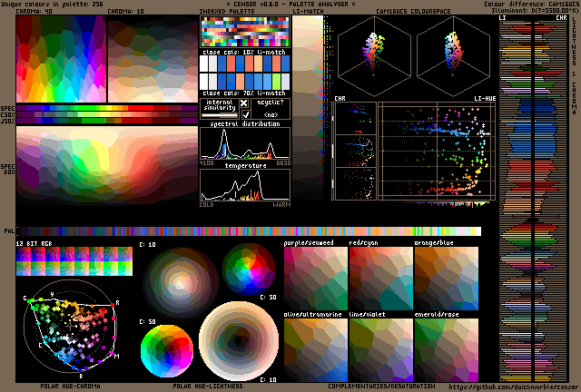Click the acyclic? <no> value
Screen dimensions: 581x392
[x=271, y=115]
